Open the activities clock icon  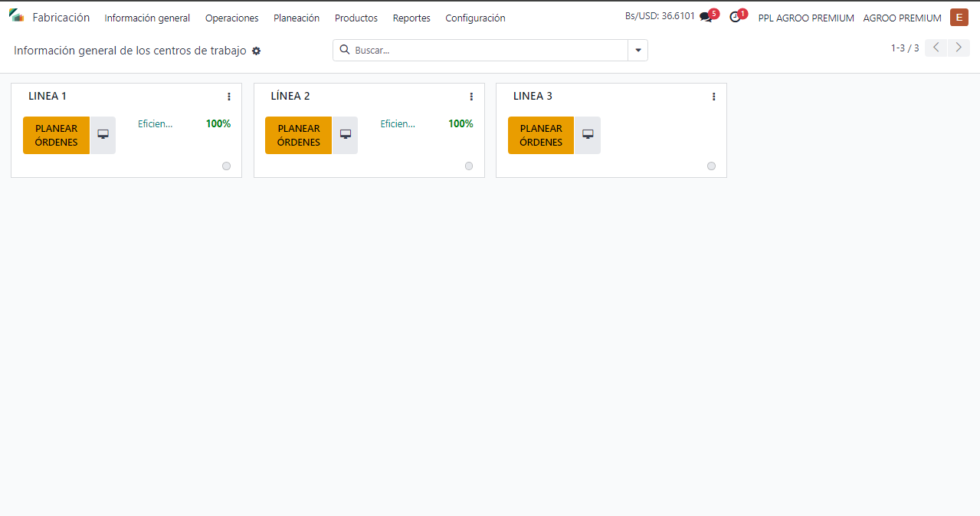coord(735,18)
